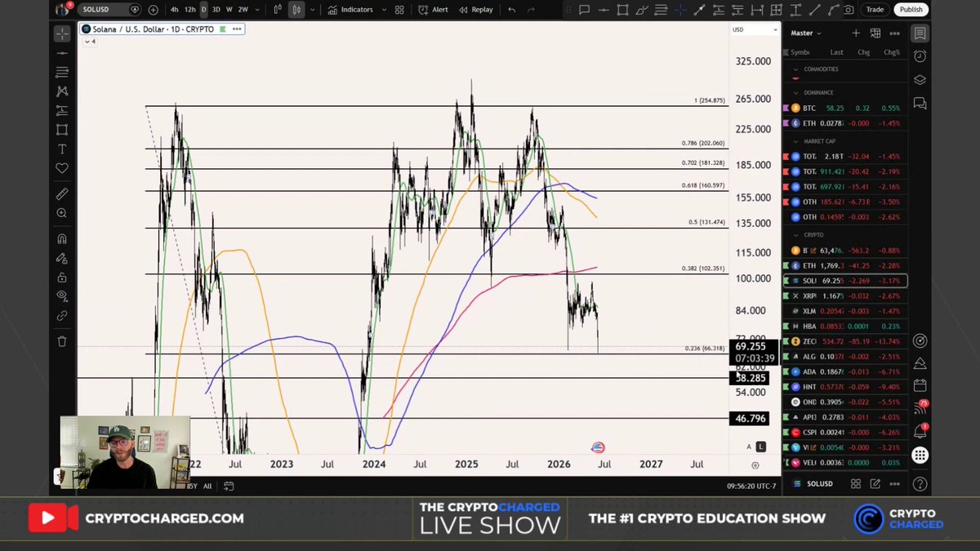This screenshot has width=980, height=551.
Task: Open the patterns tool in left toolbar
Action: (62, 91)
